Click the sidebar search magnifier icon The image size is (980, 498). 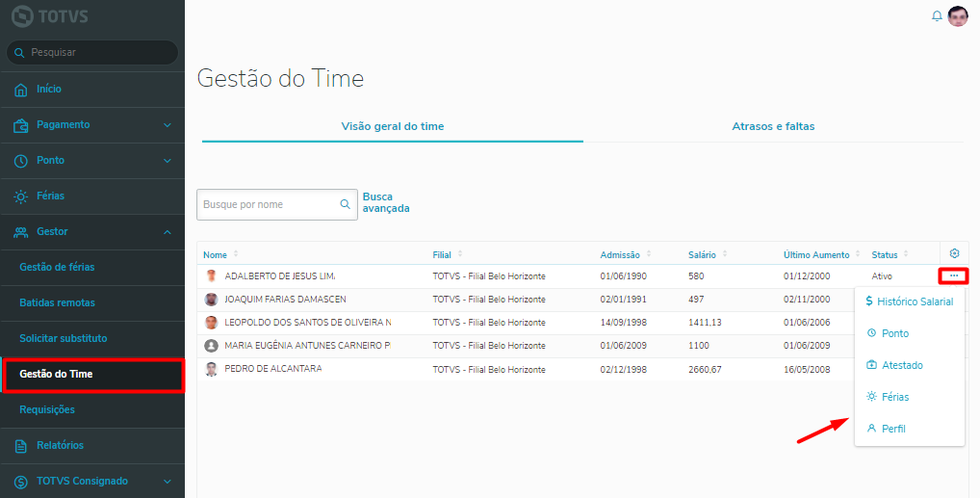(19, 53)
